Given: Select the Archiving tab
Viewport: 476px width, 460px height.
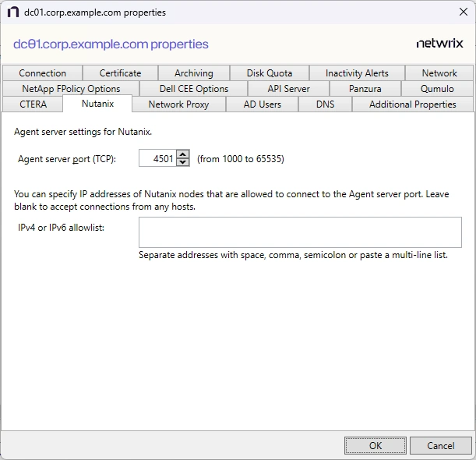Looking at the screenshot, I should coord(193,73).
